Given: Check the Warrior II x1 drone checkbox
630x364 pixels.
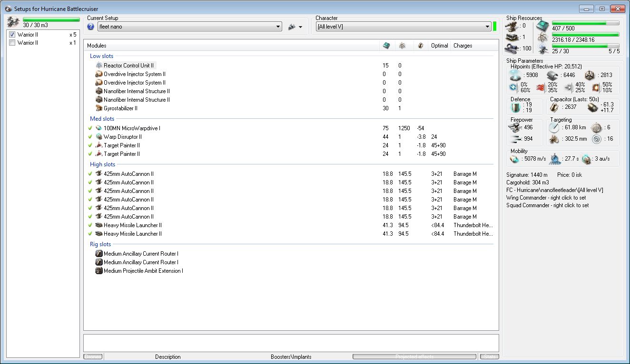Looking at the screenshot, I should (x=12, y=43).
